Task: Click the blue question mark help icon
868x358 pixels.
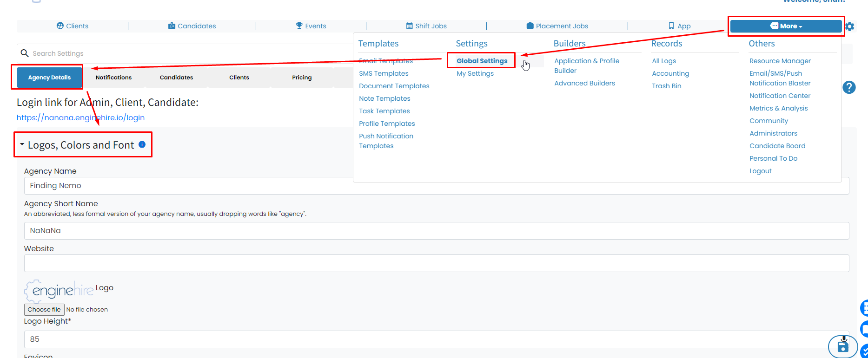Action: click(x=849, y=87)
